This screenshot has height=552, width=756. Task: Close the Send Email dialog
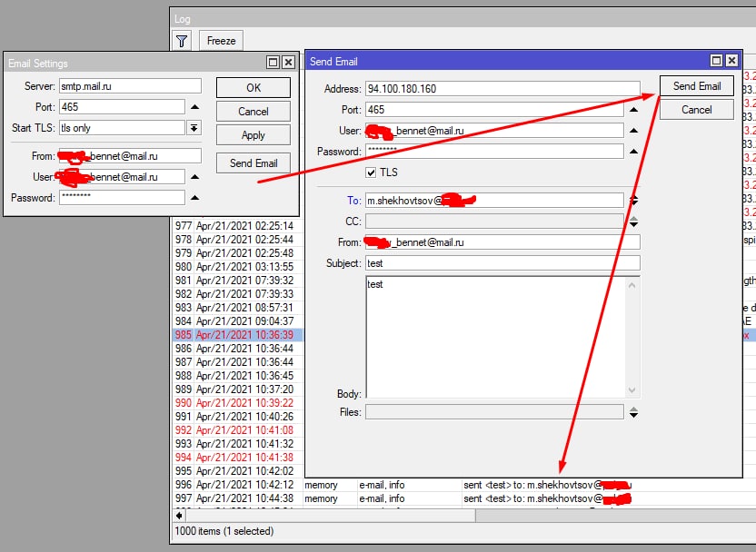click(x=731, y=60)
